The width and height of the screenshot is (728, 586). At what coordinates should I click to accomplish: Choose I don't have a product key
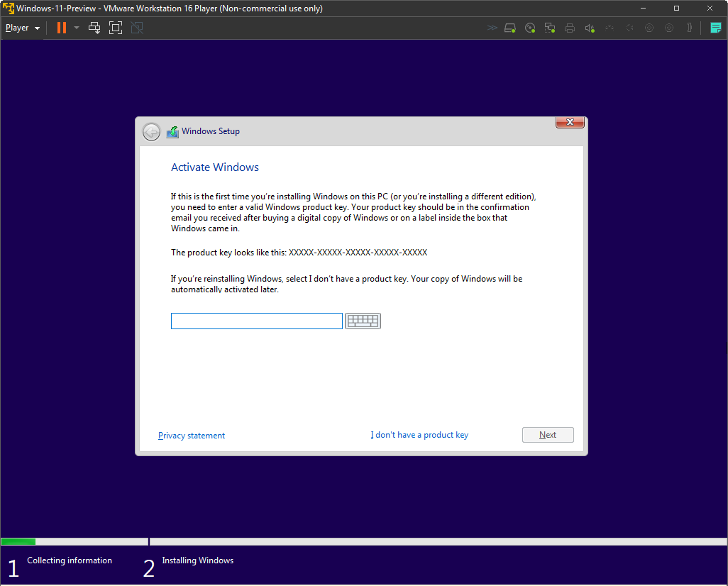pos(419,435)
